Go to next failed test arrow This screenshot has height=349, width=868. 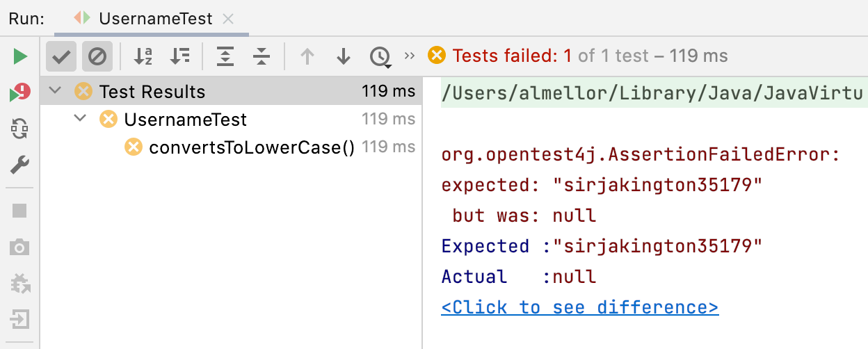pyautogui.click(x=344, y=56)
